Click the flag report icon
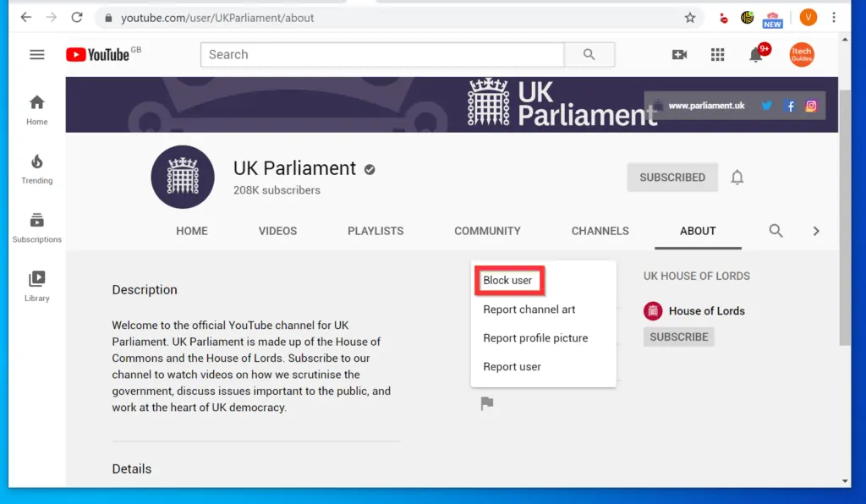Screen dimensions: 866x504 [486, 403]
